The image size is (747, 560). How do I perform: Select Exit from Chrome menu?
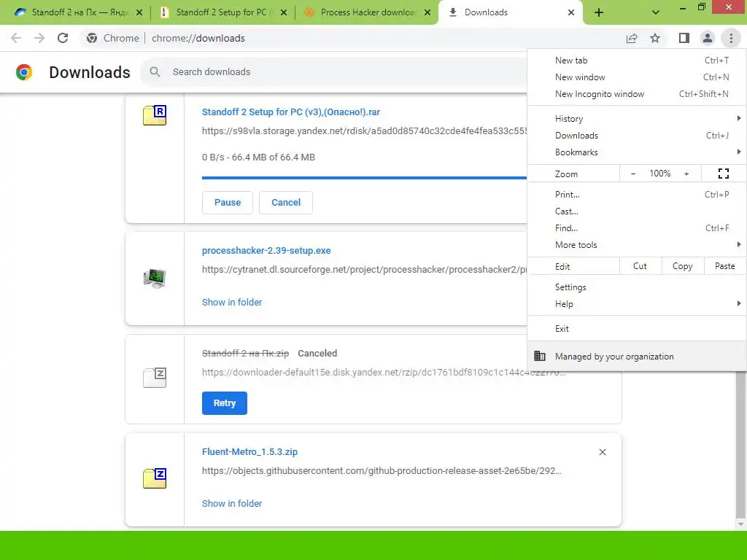pyautogui.click(x=637, y=329)
